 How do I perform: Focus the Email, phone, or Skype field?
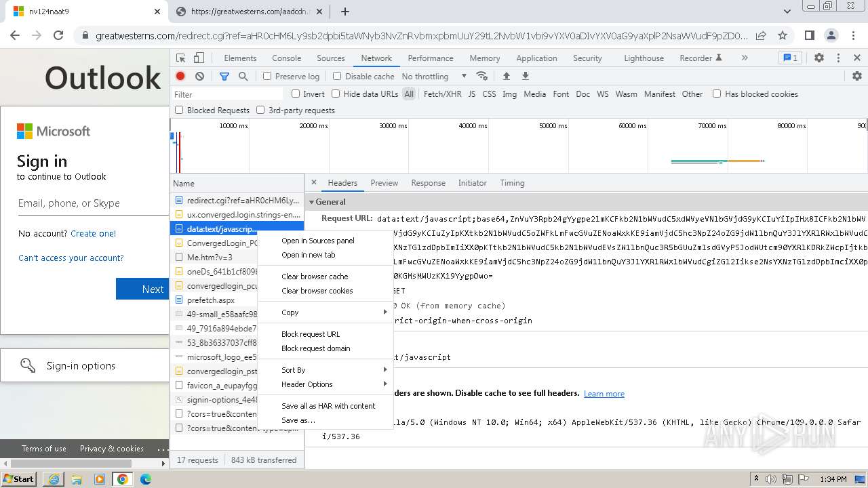coord(93,203)
